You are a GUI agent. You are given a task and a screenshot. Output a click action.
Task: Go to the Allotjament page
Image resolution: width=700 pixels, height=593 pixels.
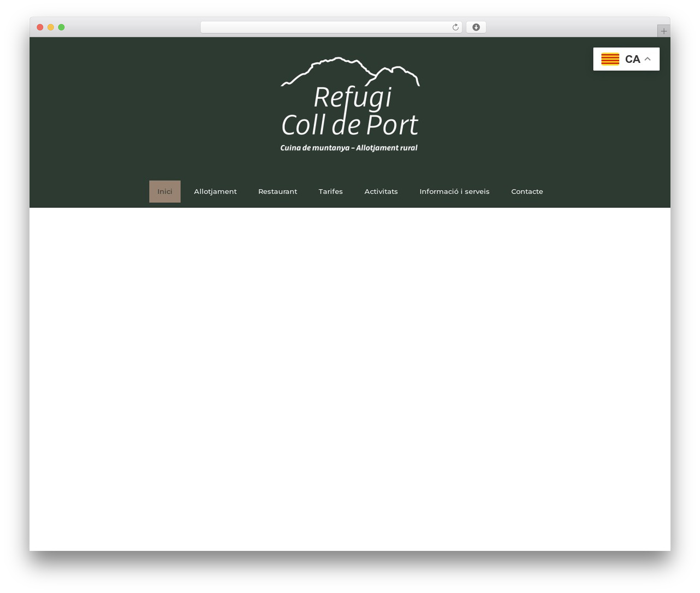point(215,191)
